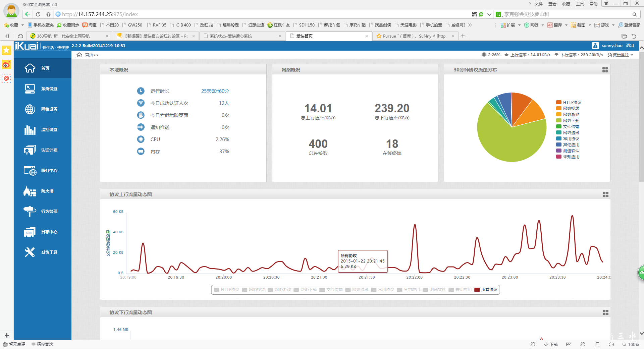
Task: Expand the address bar history dropdown arrow
Action: [x=489, y=14]
